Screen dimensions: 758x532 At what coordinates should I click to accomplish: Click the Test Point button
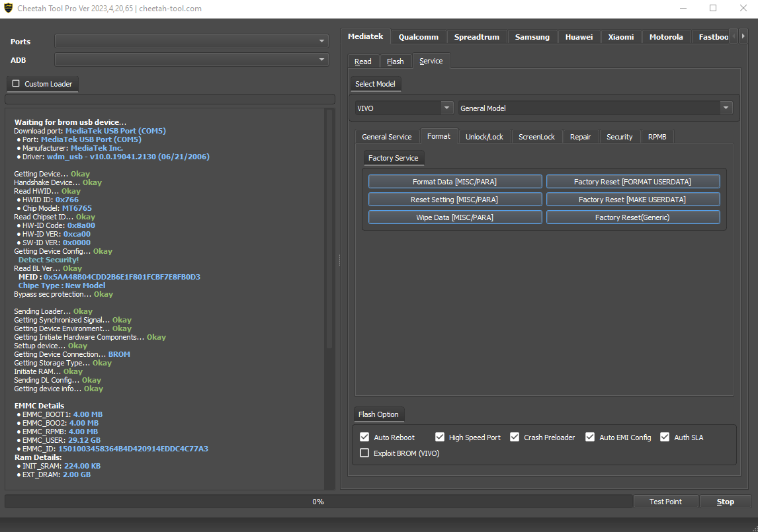coord(665,501)
